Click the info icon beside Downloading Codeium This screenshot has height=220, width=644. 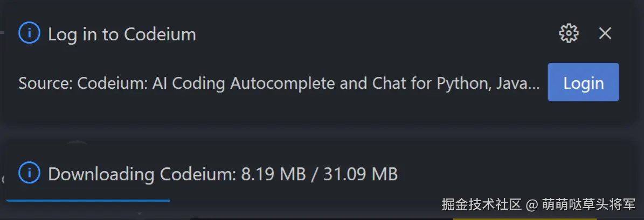point(29,173)
